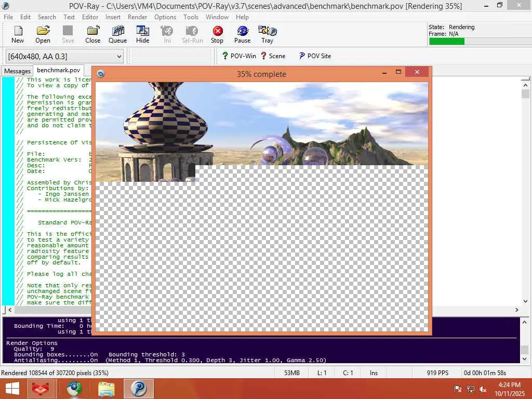Open the Windows Start button
The width and height of the screenshot is (532, 399).
pyautogui.click(x=12, y=389)
